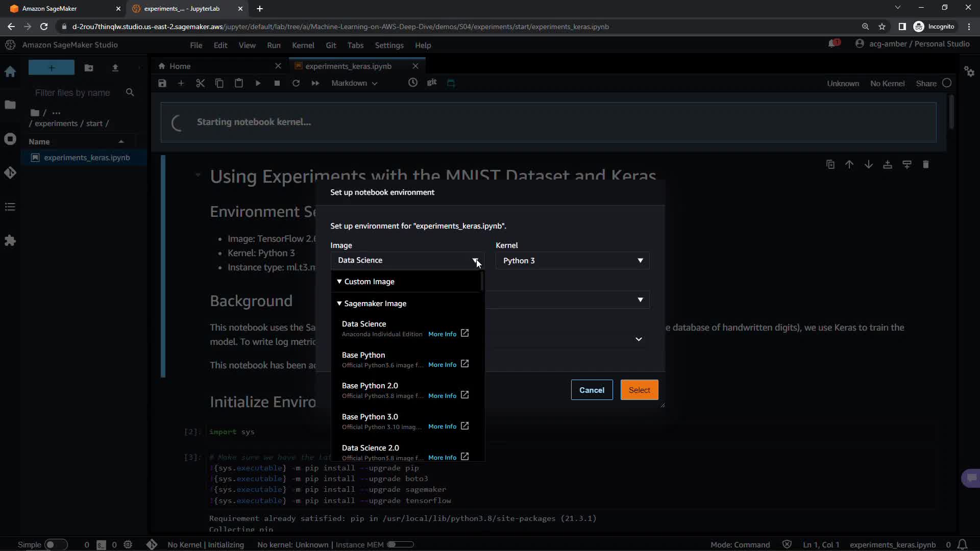Open the Git sidebar panel
980x551 pixels.
[10, 173]
